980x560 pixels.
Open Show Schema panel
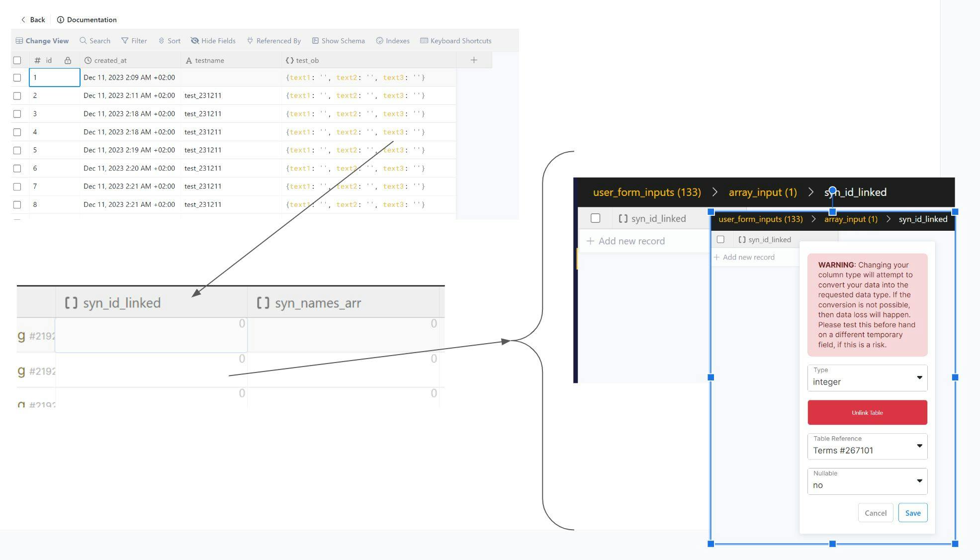click(338, 41)
